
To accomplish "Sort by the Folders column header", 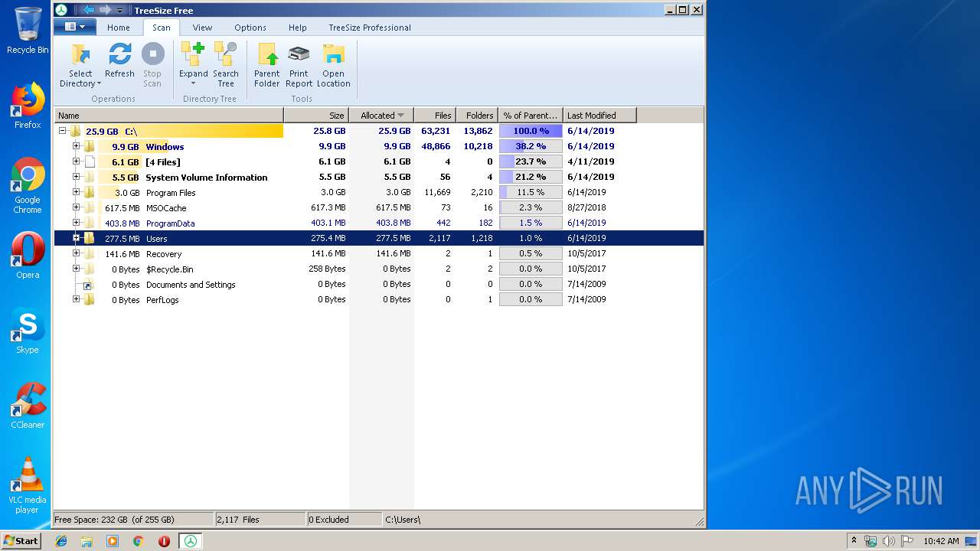I will (477, 116).
